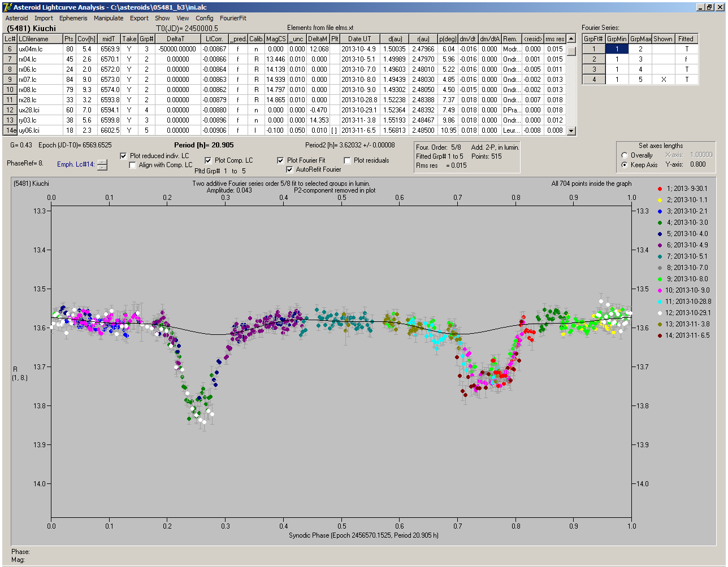Enable Align with Comp. LC checkbox
Screen dimensions: 728x567
pos(133,165)
